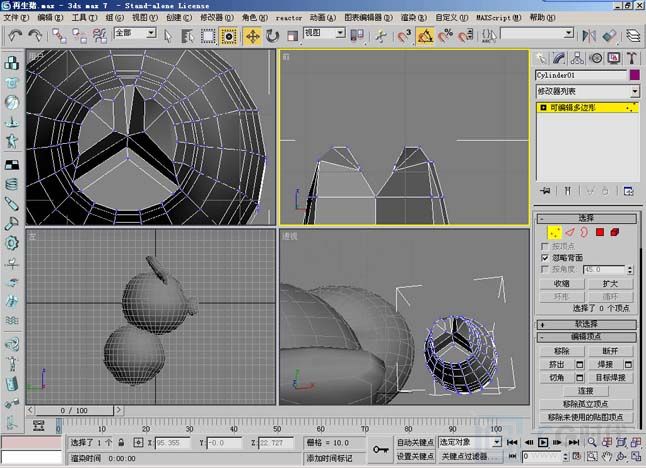Toggle the pin stack icon
646x468 pixels.
click(545, 191)
